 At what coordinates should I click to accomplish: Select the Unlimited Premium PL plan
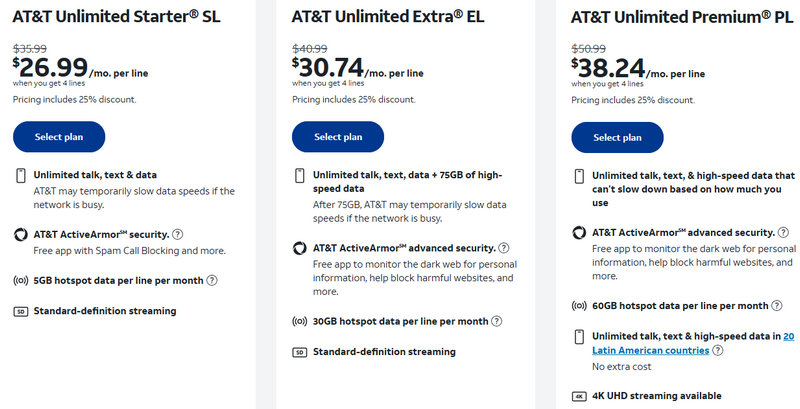[617, 137]
